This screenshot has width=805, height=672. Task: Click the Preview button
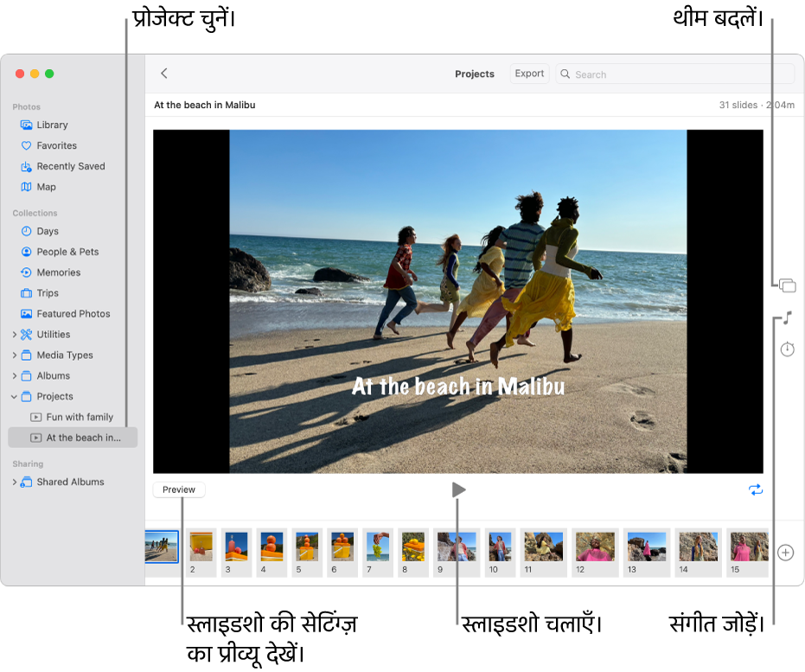[x=179, y=490]
